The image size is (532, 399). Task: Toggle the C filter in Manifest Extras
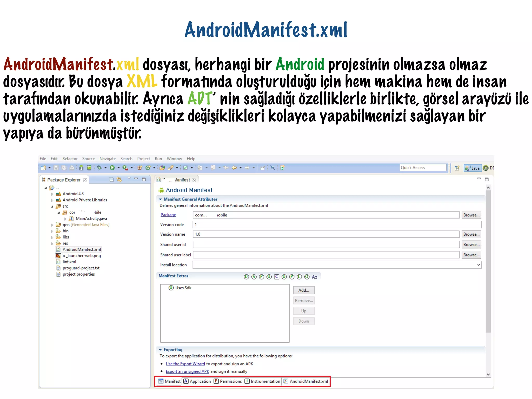pos(277,277)
